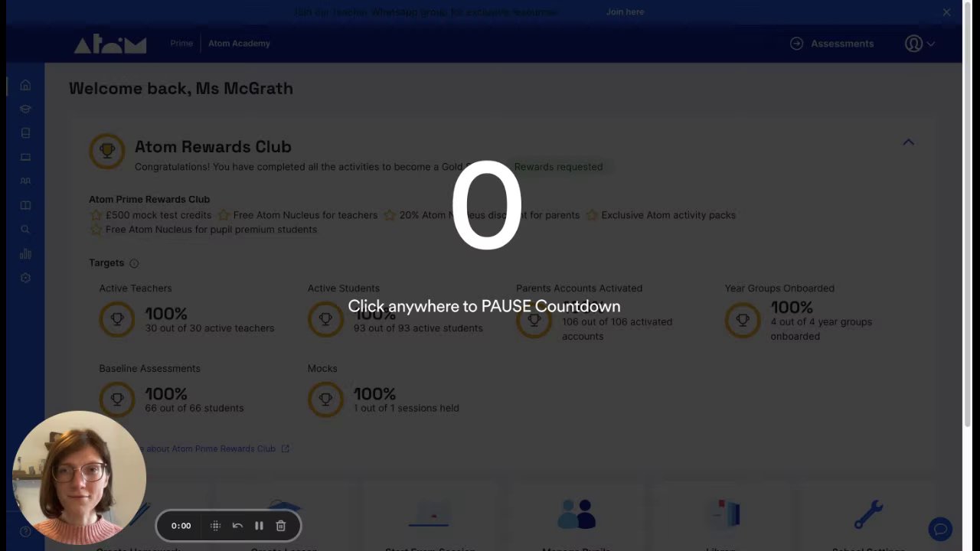This screenshot has width=980, height=551.
Task: Click the open book sidebar icon
Action: click(x=25, y=205)
